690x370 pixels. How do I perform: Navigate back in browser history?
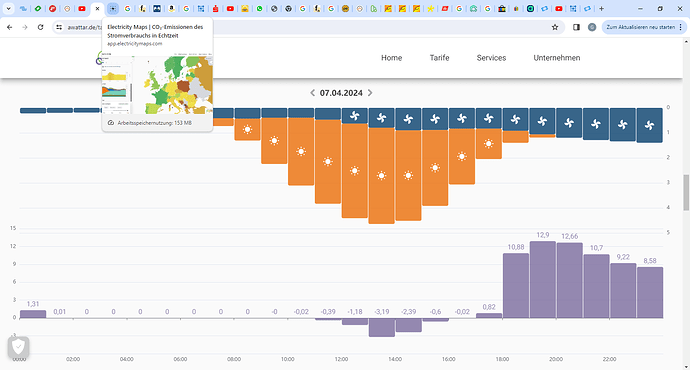pos(10,27)
